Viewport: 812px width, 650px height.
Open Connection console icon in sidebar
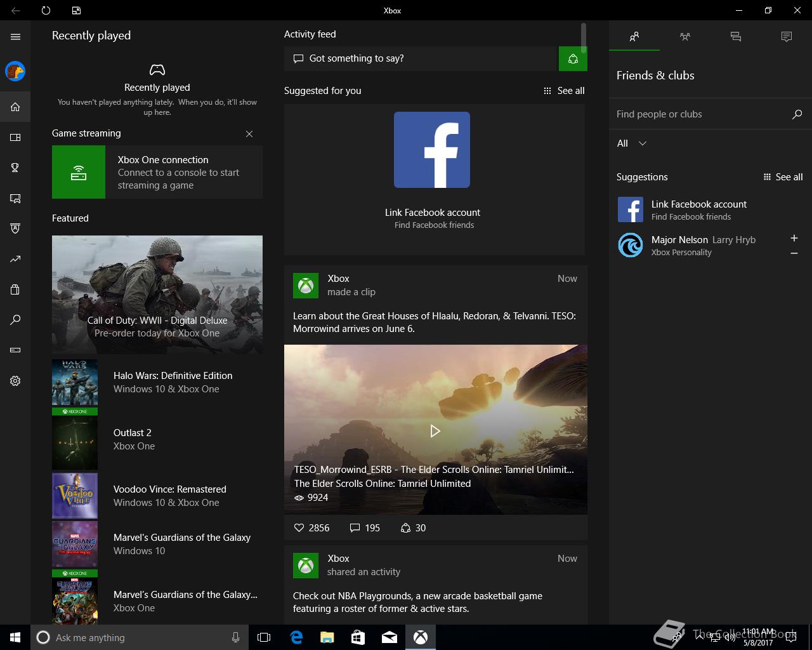coord(15,350)
